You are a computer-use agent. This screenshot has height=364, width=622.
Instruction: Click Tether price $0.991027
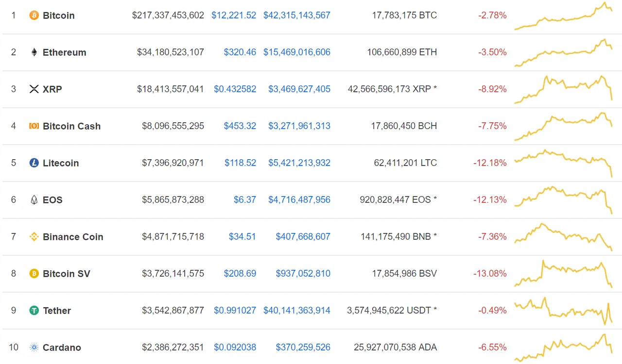(x=235, y=311)
